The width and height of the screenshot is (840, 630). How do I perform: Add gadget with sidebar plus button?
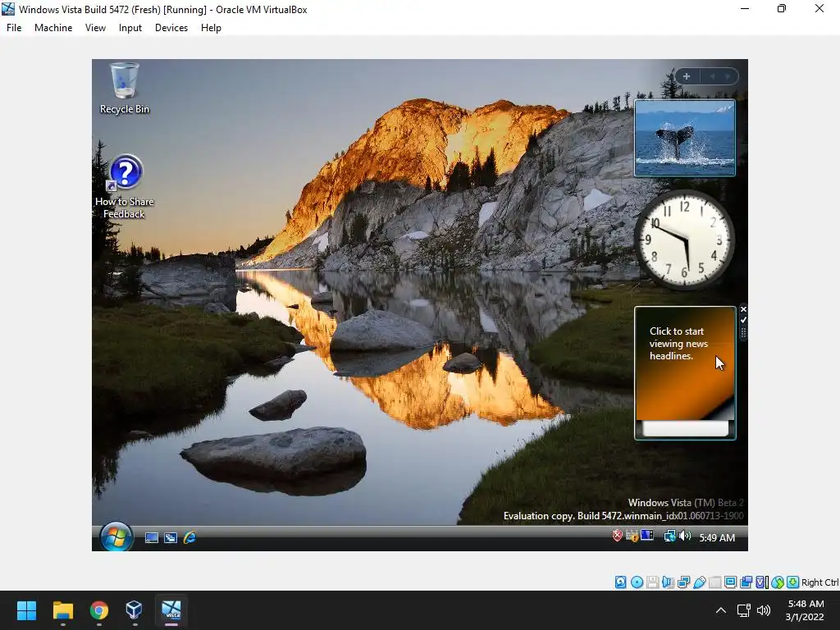(687, 76)
